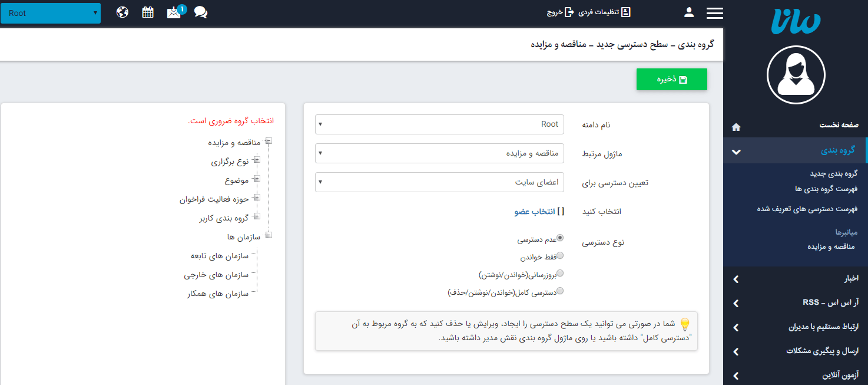
Task: Open the تعیین دسترسی برای combo box
Action: tap(439, 182)
